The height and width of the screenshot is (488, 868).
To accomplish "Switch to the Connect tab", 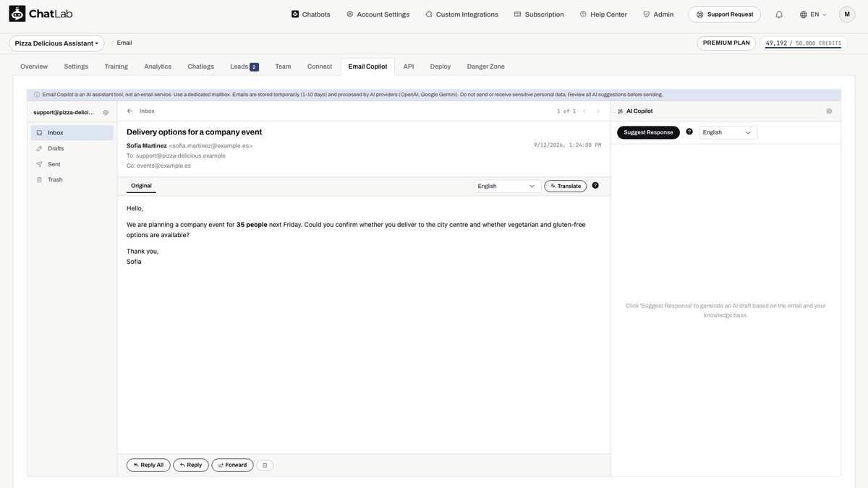I will 320,67.
